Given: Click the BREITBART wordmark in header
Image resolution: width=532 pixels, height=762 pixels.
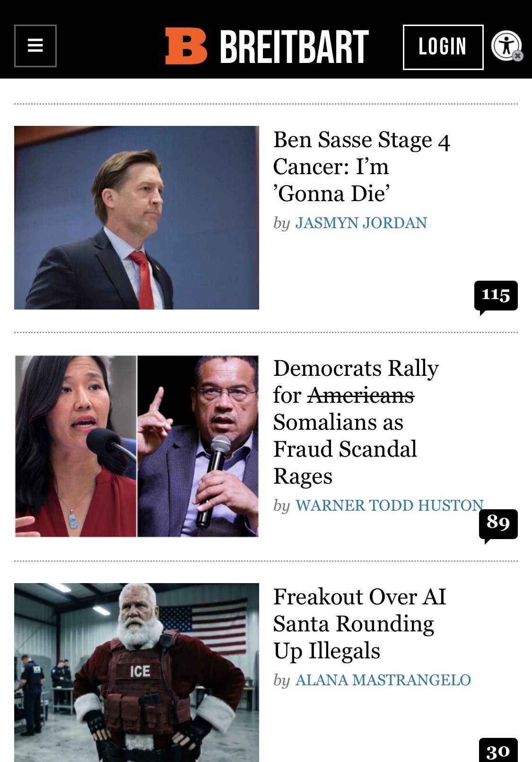Looking at the screenshot, I should [294, 46].
